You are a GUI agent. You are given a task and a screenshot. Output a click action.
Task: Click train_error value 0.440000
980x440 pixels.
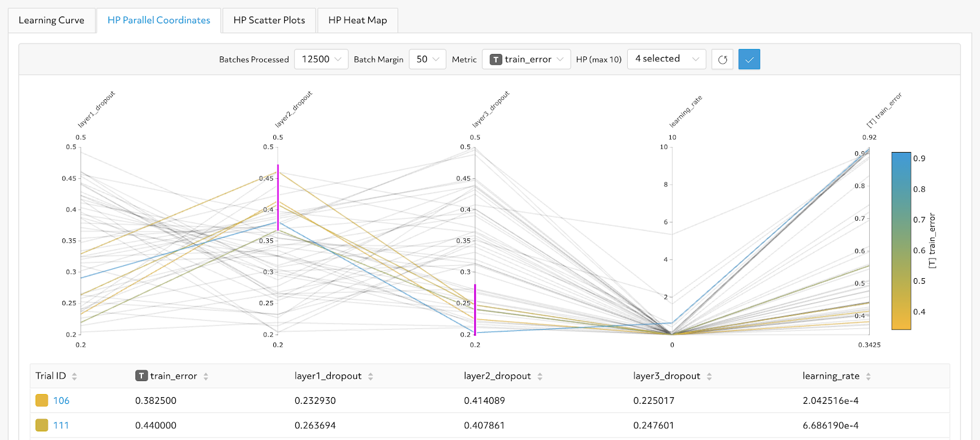point(156,425)
